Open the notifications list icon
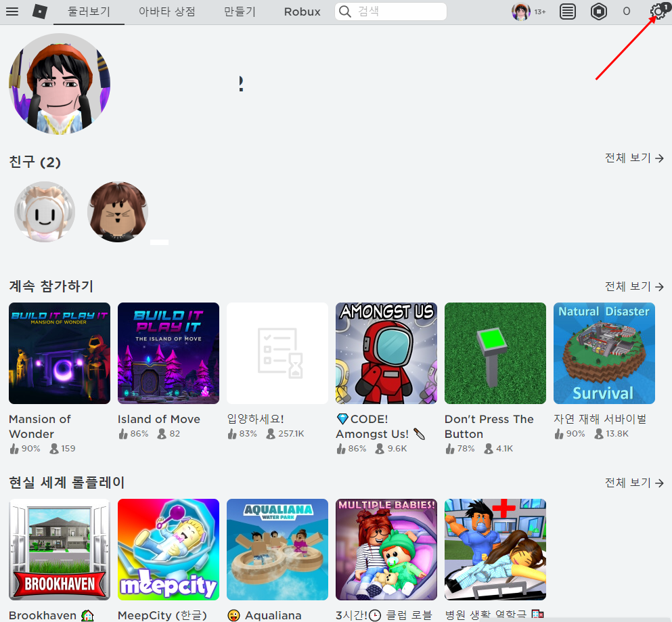This screenshot has height=622, width=672. point(567,12)
